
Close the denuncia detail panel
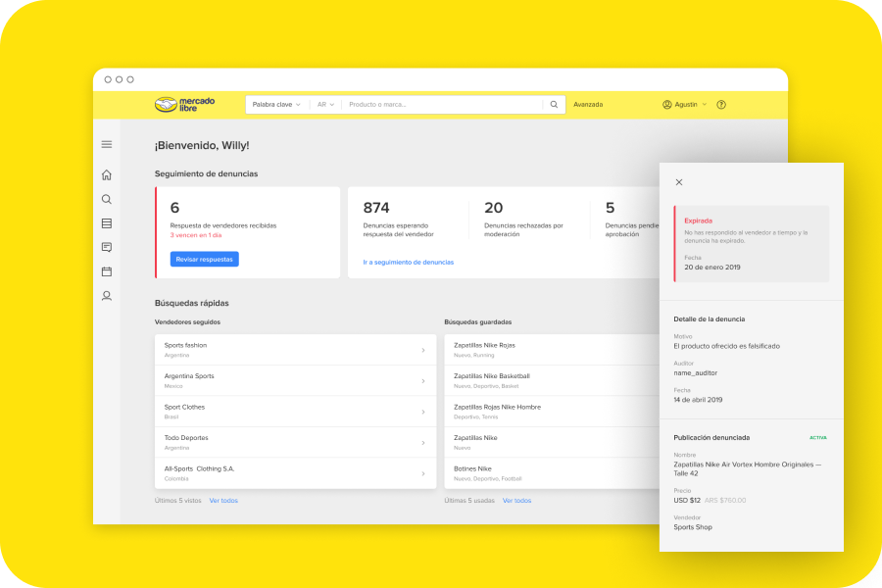point(679,182)
